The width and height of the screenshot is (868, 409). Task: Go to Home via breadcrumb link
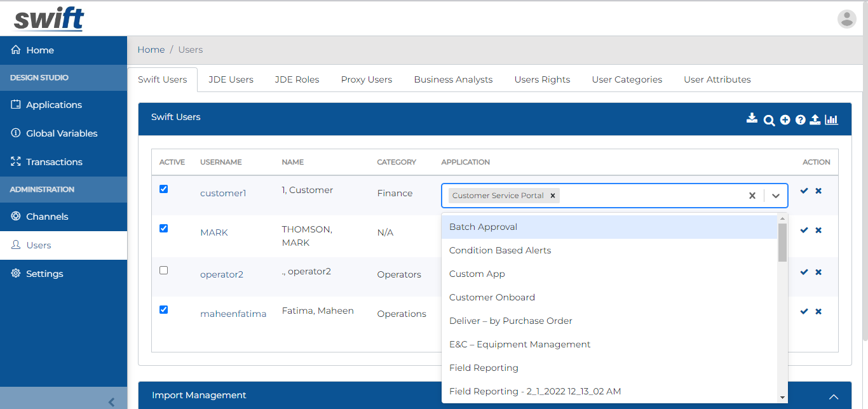point(151,49)
